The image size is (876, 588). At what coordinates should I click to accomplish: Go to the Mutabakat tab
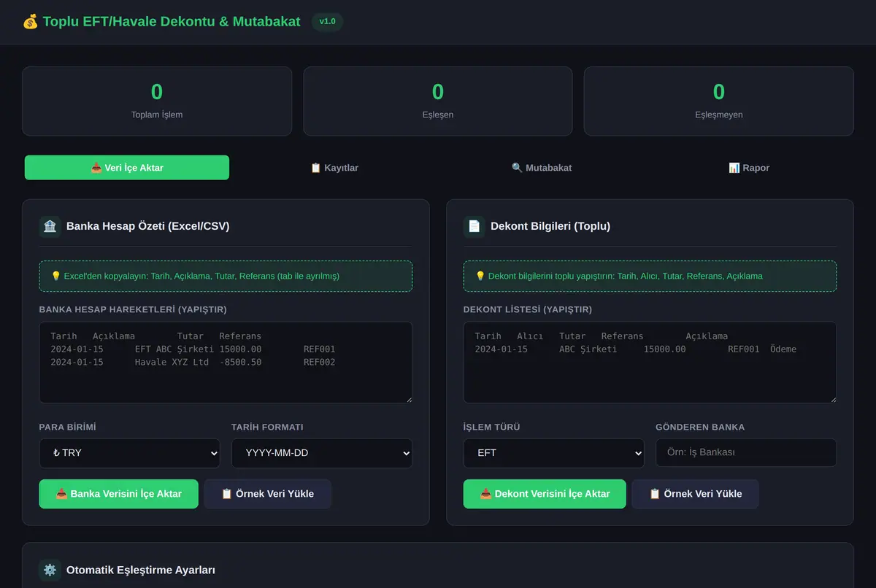542,168
